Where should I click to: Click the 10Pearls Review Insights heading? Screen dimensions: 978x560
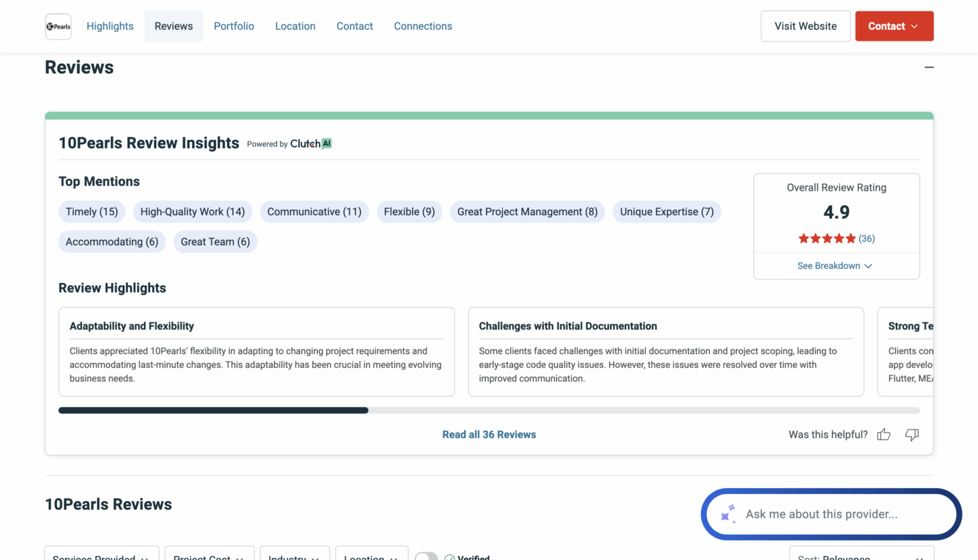point(149,143)
